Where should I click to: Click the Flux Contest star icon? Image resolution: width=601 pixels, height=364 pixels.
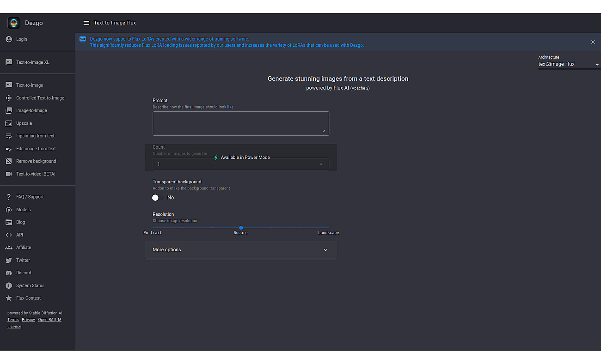[9, 298]
